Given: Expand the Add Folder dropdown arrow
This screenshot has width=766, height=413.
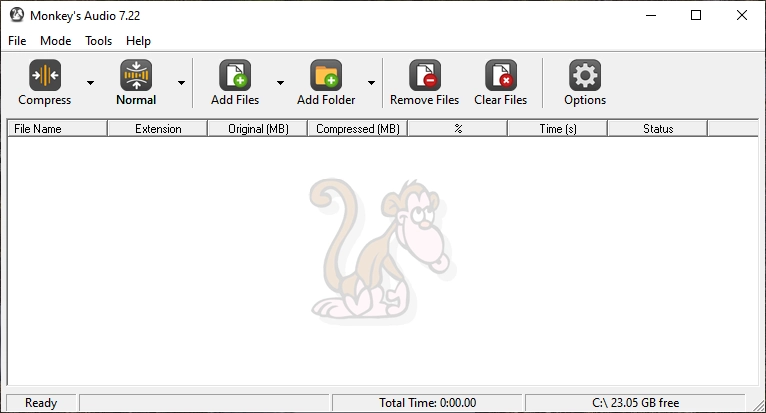Looking at the screenshot, I should pos(371,83).
